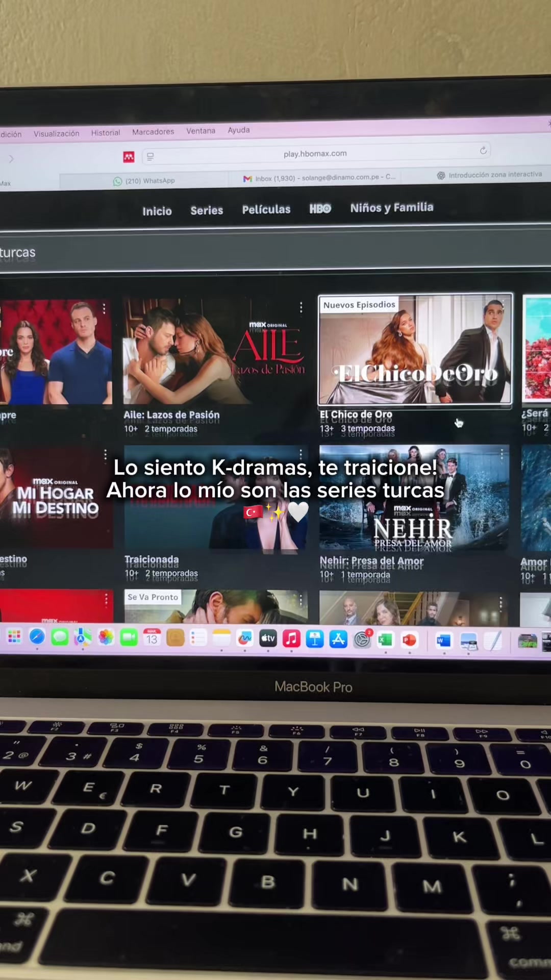Open Maps app in the Dock
Screen dimensions: 551x980
click(83, 637)
